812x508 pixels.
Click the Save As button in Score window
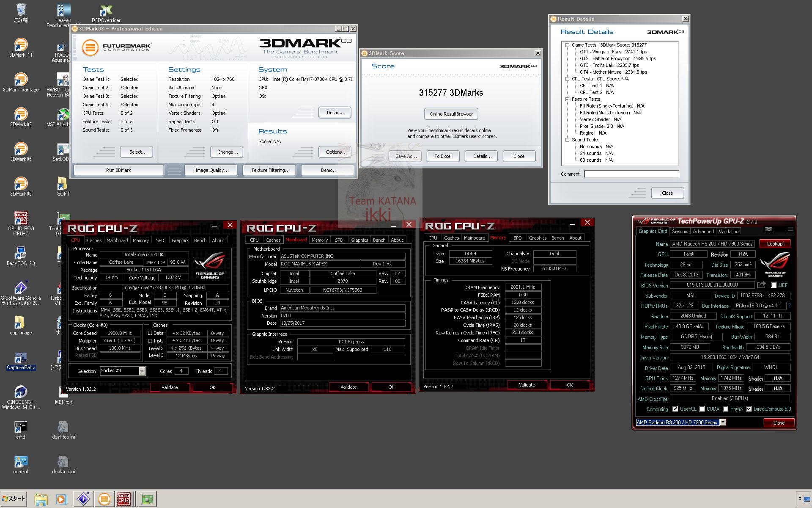406,156
